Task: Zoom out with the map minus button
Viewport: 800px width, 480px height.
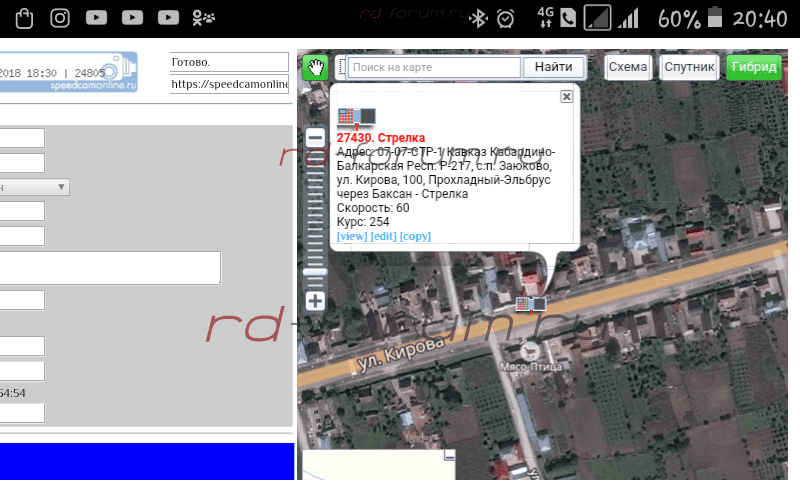Action: [x=315, y=137]
